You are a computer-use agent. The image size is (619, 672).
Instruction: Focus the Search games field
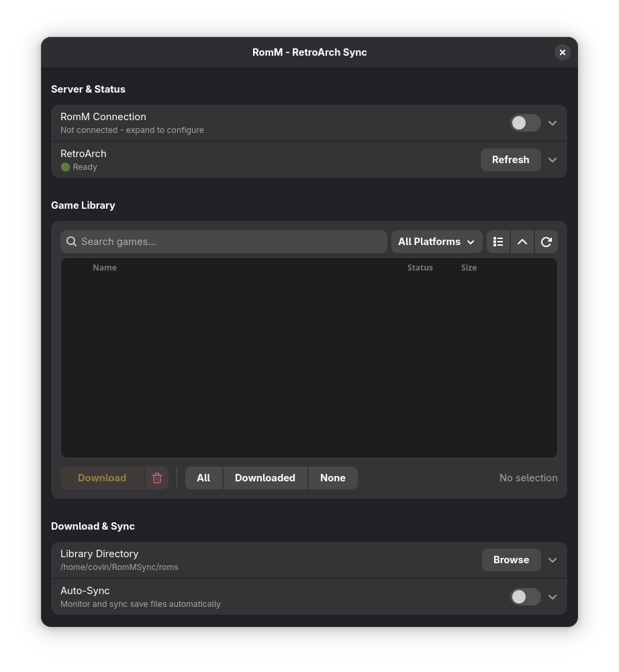pos(224,242)
